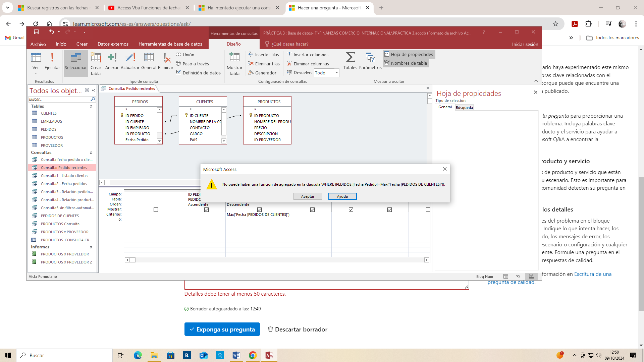Click Definición de datos option
Screen dimensions: 644x362
click(x=198, y=73)
